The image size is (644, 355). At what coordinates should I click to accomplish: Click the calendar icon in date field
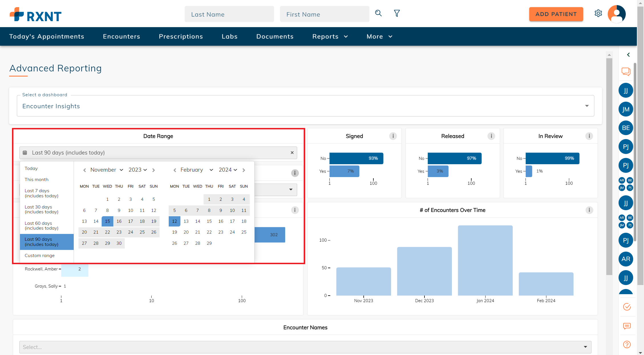coord(25,153)
